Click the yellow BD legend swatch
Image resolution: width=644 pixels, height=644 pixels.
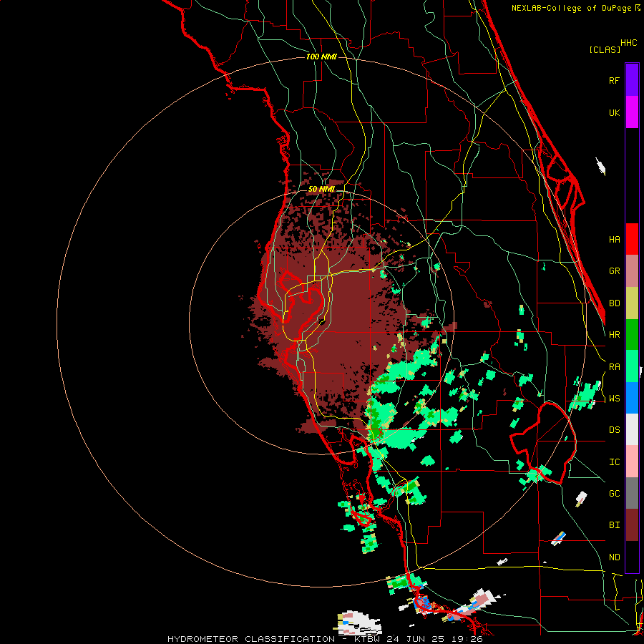632,303
